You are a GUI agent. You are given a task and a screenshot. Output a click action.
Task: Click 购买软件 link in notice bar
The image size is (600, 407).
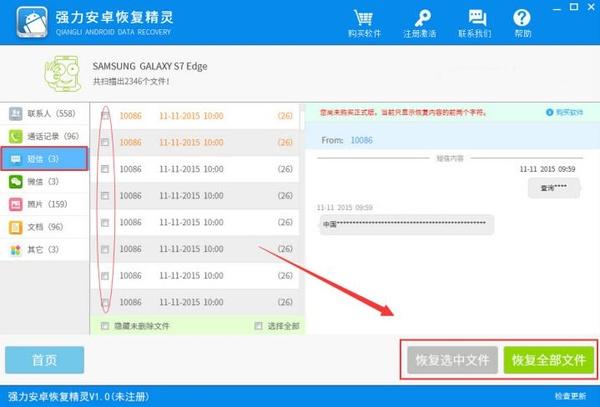pos(564,112)
